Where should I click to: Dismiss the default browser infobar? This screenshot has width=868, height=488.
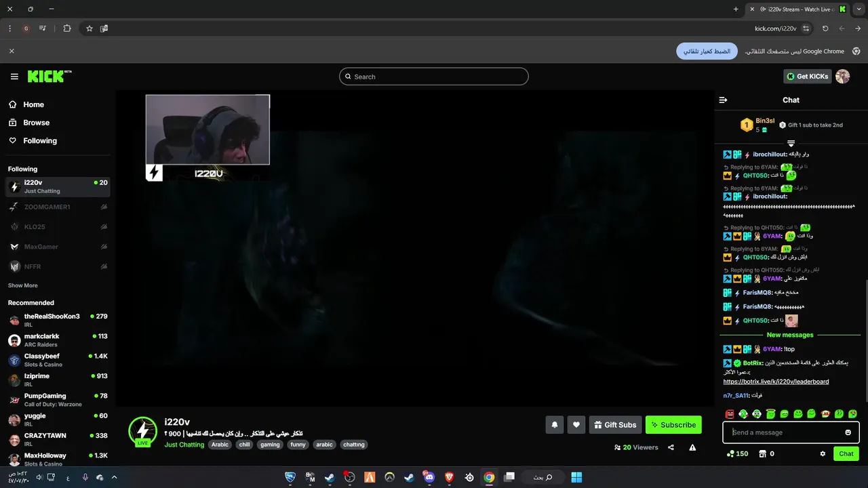click(12, 51)
